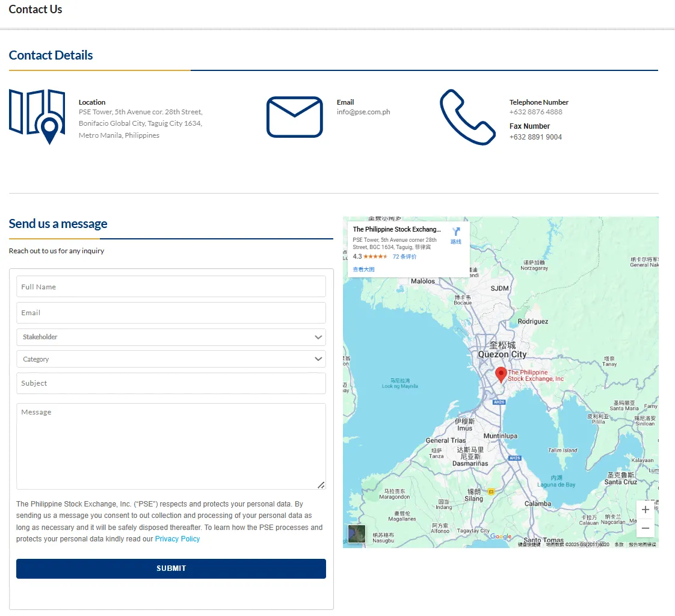
Task: Open the Stakeholder dropdown
Action: pyautogui.click(x=171, y=337)
